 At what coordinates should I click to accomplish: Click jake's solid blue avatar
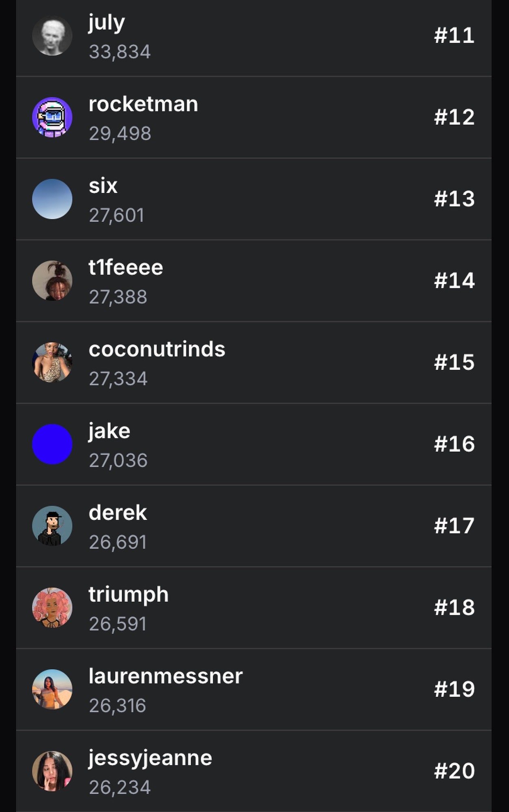click(x=52, y=444)
